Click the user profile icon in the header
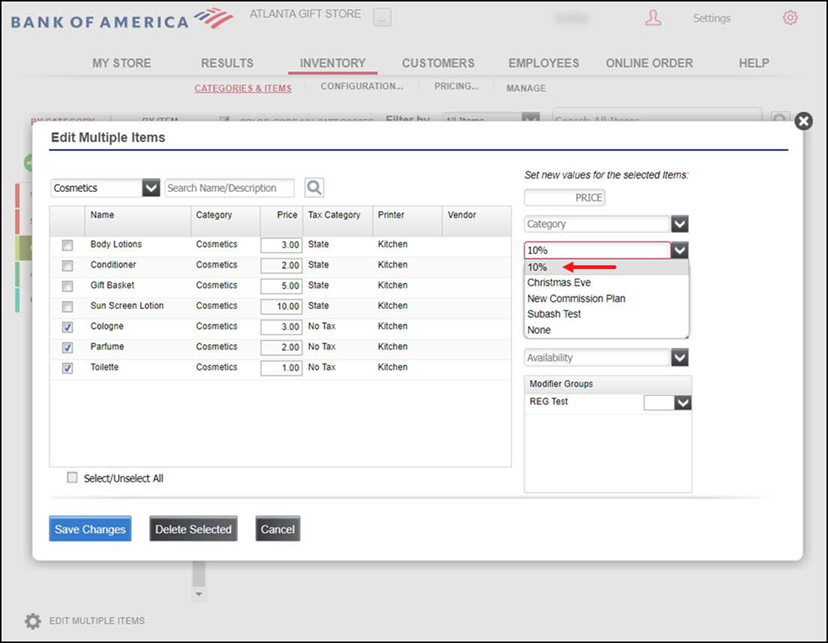The image size is (828, 643). (653, 17)
